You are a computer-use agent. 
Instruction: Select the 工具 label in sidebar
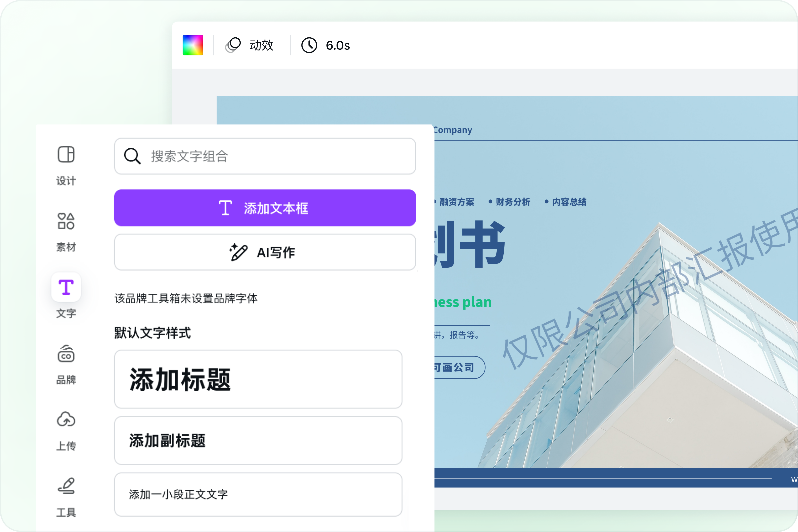[x=66, y=512]
